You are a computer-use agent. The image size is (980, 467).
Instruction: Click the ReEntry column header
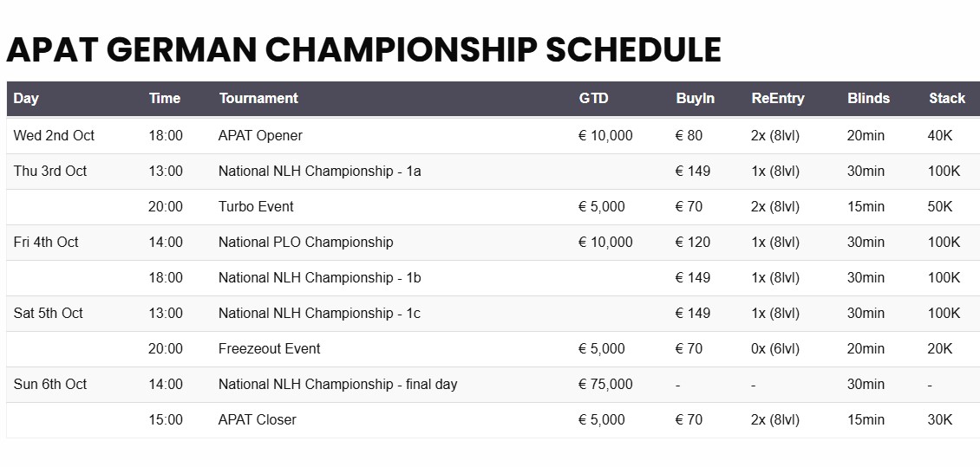point(778,98)
